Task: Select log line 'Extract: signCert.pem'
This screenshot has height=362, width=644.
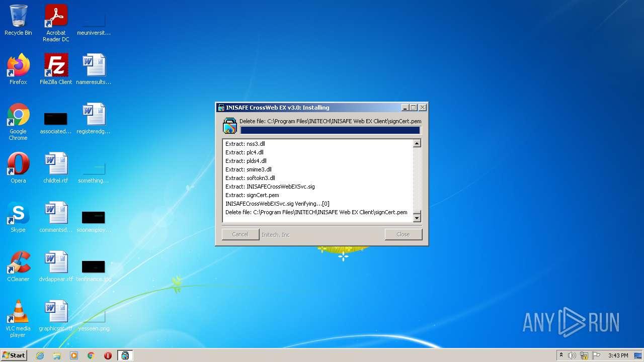Action: pos(252,195)
